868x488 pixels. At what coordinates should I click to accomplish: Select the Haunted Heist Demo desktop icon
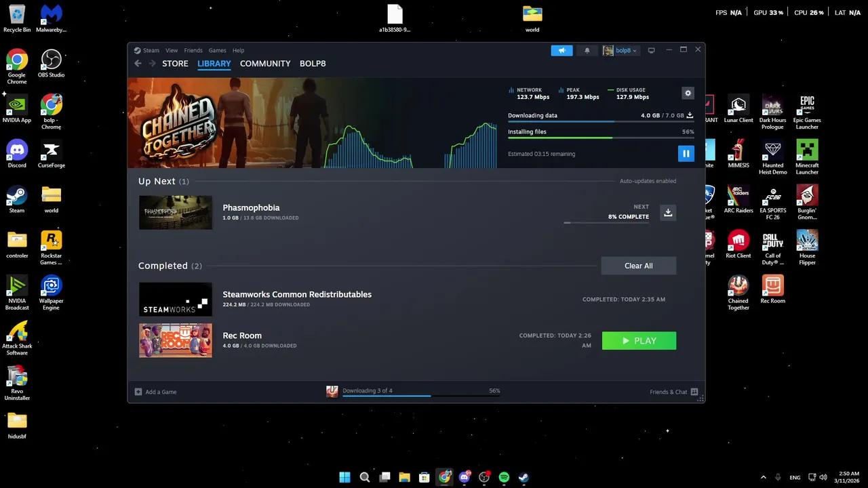772,158
